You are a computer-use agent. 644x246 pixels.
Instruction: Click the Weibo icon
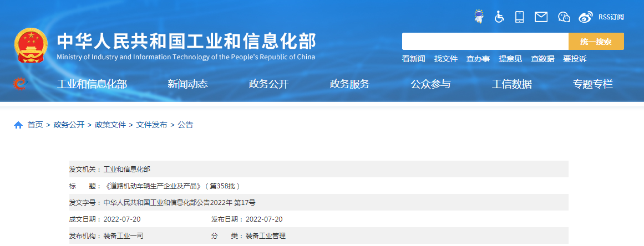586,17
